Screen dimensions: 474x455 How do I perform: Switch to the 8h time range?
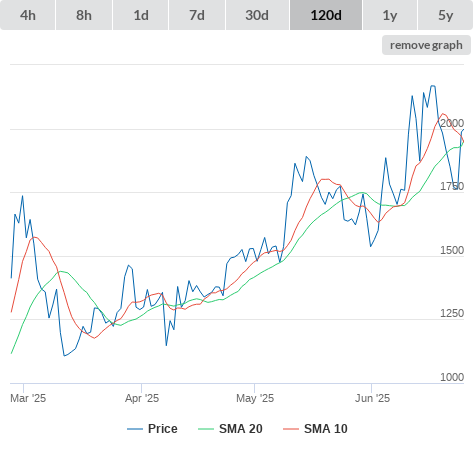(x=84, y=15)
